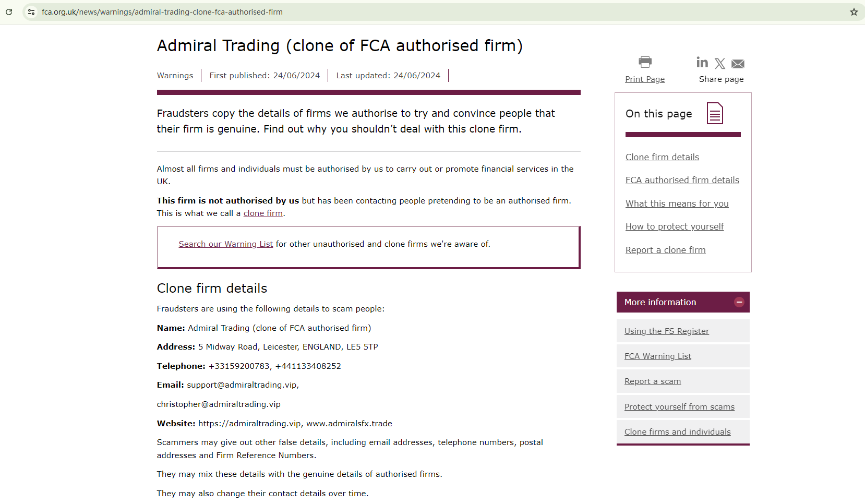
Task: Select Report a scam sidebar item
Action: 652,381
